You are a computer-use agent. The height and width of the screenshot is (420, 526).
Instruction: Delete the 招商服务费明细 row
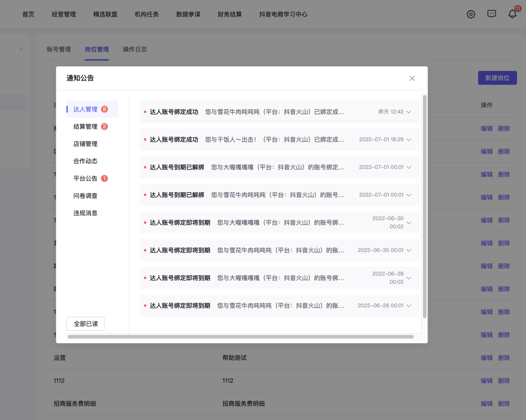click(504, 403)
